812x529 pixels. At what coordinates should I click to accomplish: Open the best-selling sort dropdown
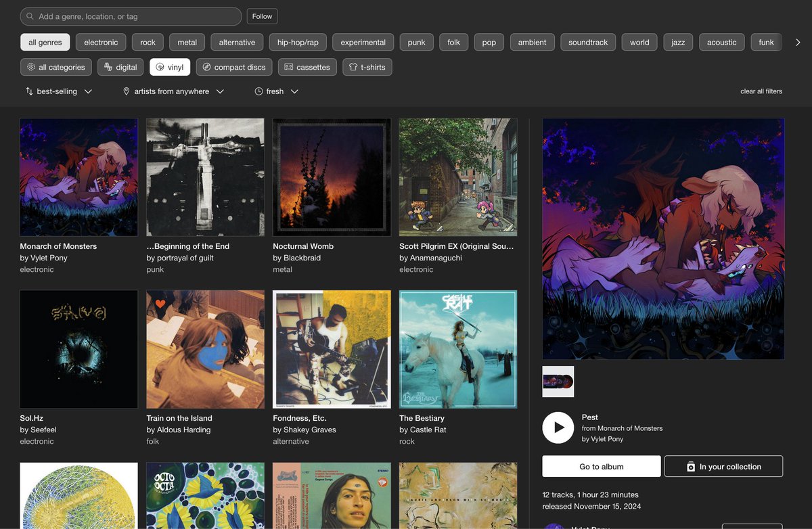pos(59,91)
